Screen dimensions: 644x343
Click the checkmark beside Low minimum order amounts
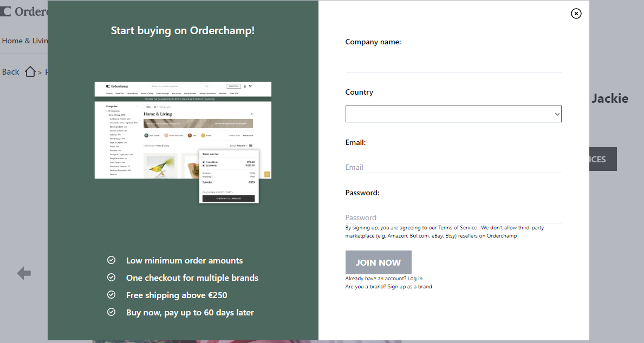(111, 260)
